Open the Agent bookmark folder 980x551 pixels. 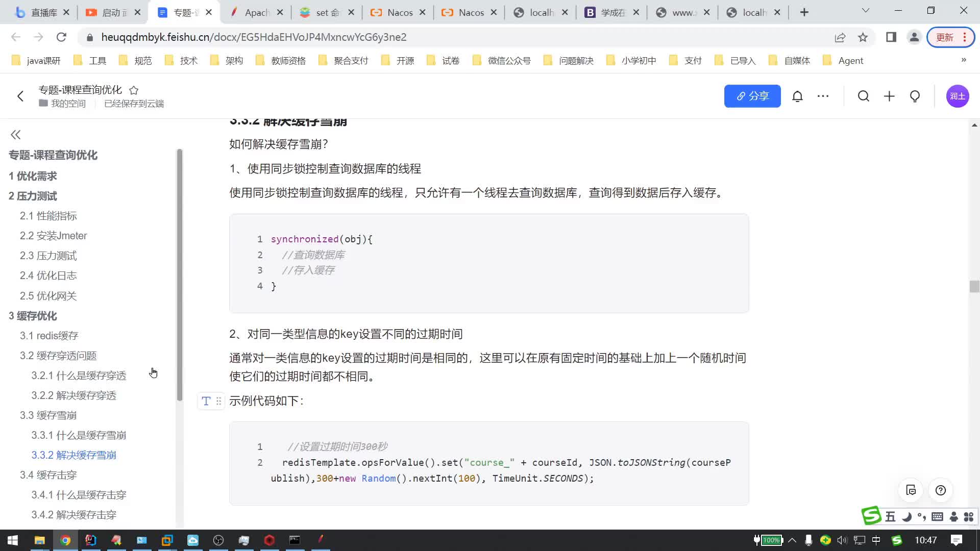844,61
